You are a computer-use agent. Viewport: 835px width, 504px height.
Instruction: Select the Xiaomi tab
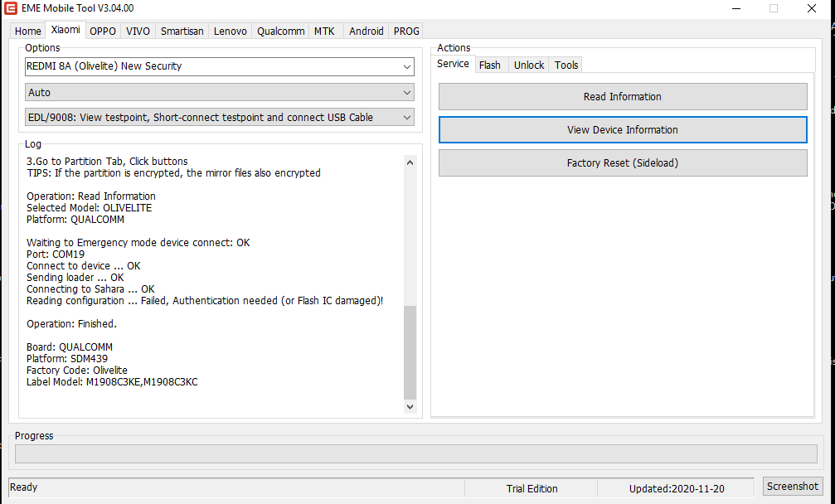(66, 30)
